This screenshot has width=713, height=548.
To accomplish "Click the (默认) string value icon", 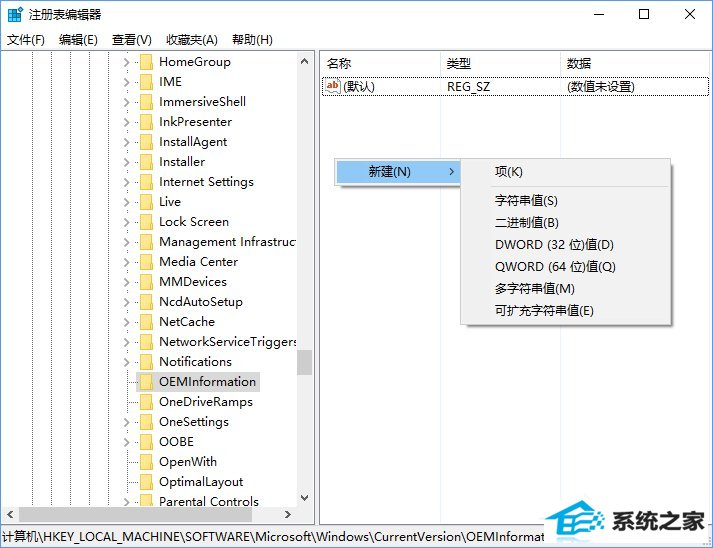I will [333, 87].
